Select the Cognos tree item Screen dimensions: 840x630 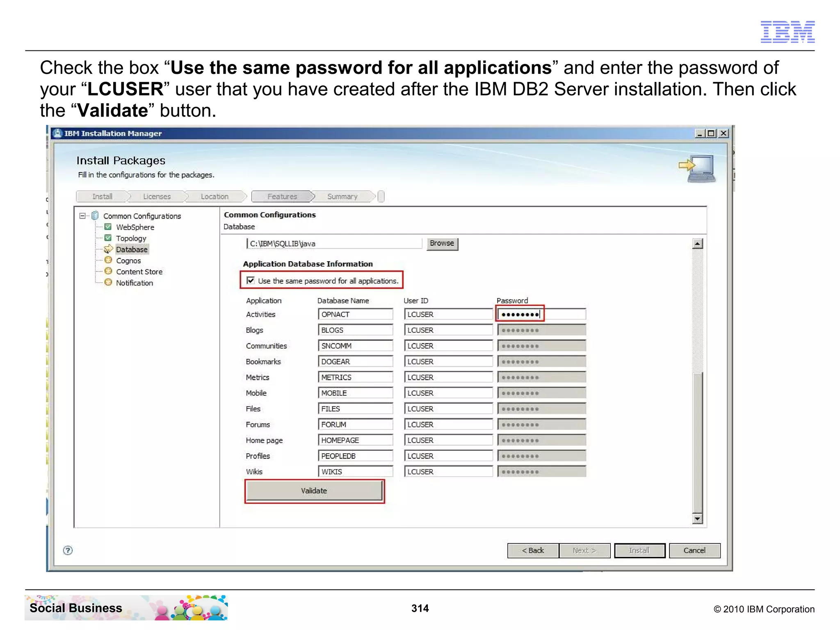pyautogui.click(x=128, y=260)
